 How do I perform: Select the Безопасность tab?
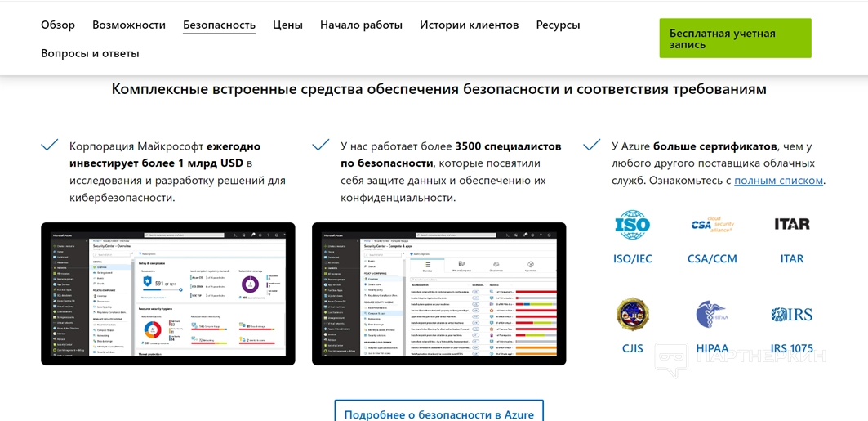pyautogui.click(x=219, y=25)
